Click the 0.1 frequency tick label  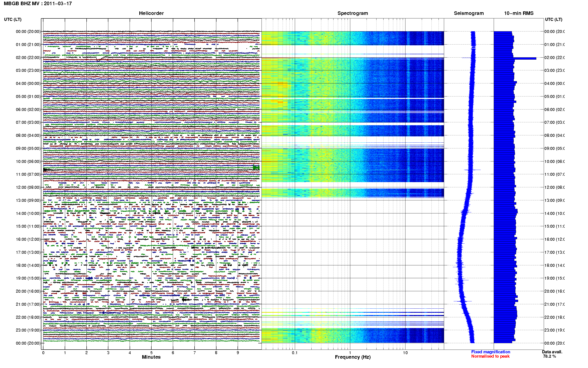point(295,353)
